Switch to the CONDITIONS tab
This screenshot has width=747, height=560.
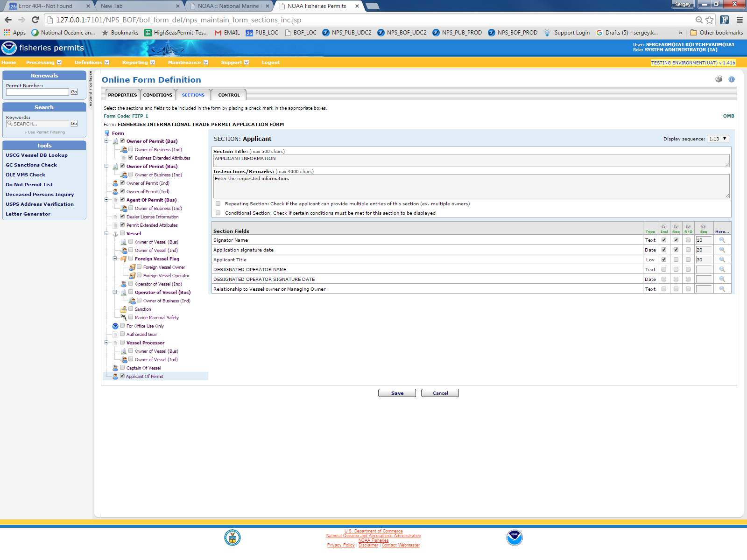(x=158, y=95)
